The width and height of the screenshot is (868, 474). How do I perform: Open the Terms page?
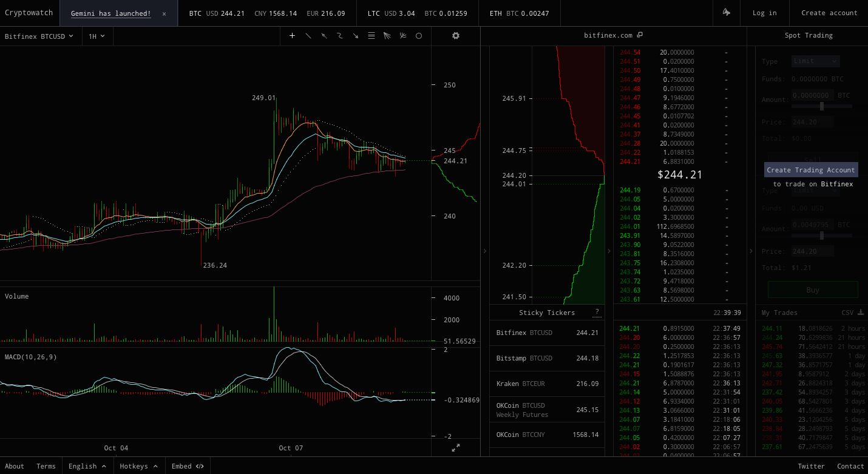pos(46,466)
